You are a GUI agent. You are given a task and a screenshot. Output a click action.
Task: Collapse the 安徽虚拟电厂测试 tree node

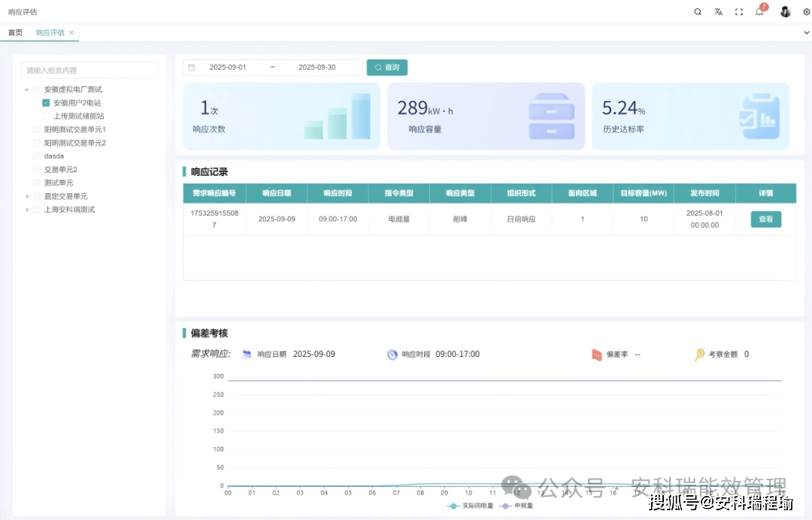point(27,89)
